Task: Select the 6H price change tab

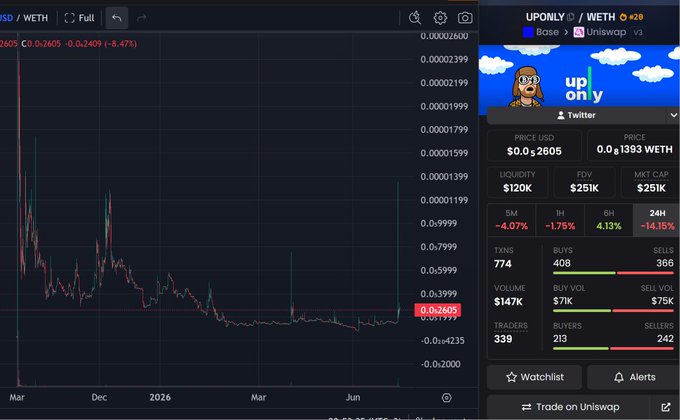Action: [608, 220]
